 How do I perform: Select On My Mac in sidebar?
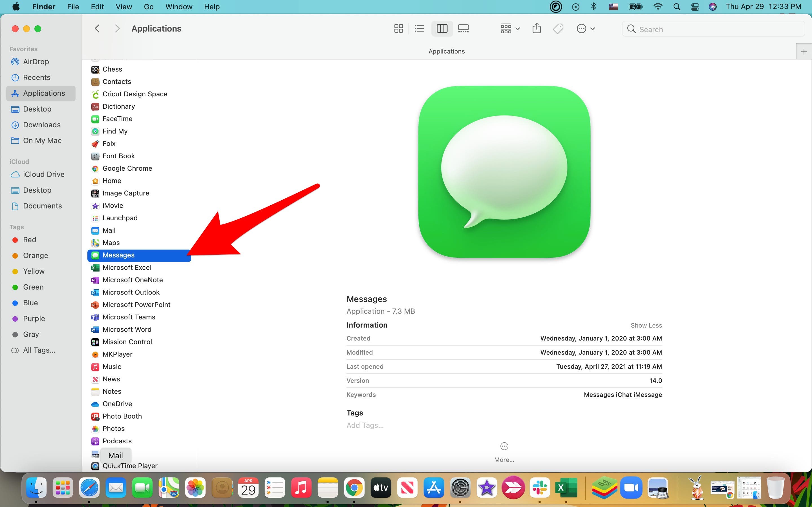point(42,140)
